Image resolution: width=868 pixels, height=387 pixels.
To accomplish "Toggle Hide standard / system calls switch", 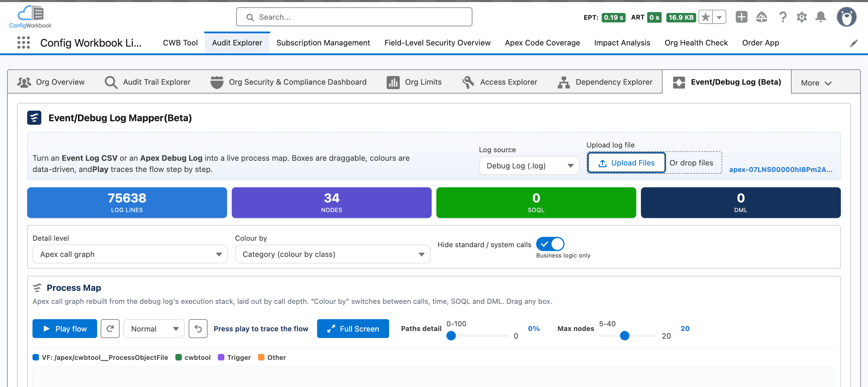I will (550, 244).
